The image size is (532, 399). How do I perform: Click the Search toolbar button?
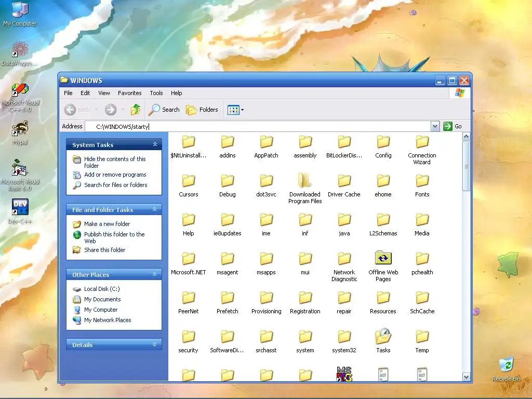point(164,110)
